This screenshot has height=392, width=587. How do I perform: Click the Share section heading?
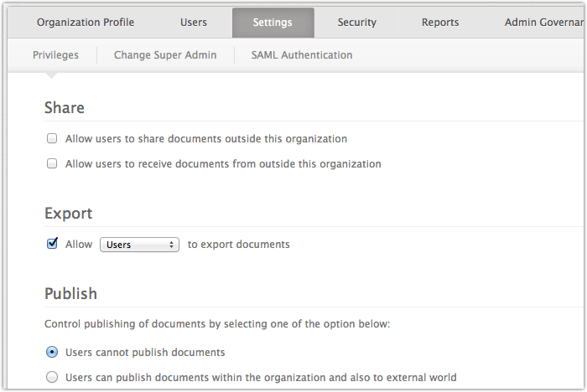coord(65,108)
